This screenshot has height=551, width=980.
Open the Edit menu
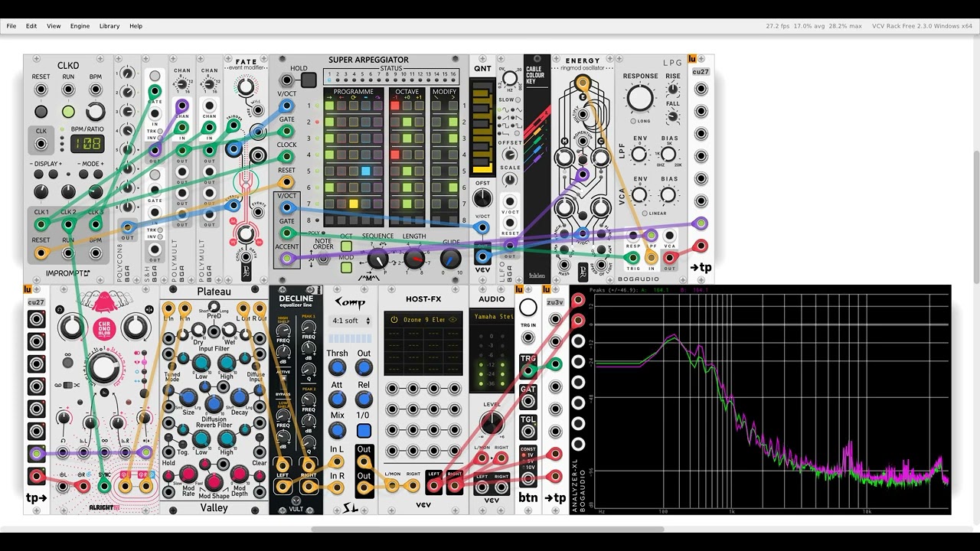coord(31,26)
